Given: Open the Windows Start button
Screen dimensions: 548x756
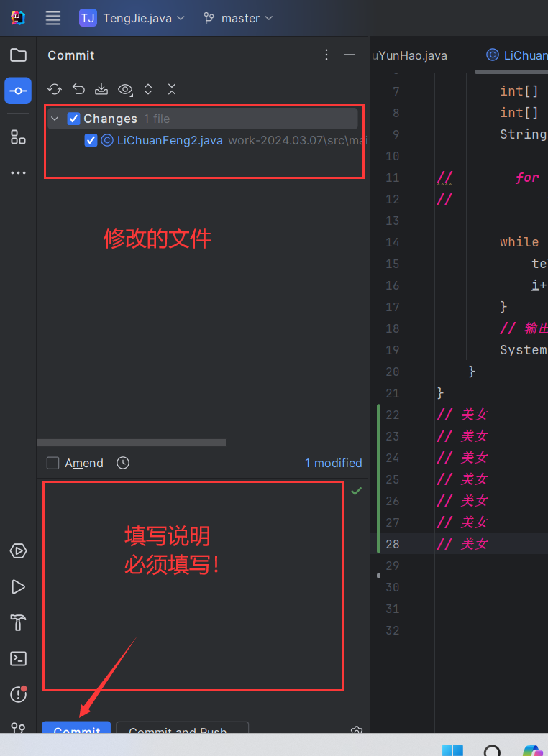Looking at the screenshot, I should pyautogui.click(x=452, y=750).
